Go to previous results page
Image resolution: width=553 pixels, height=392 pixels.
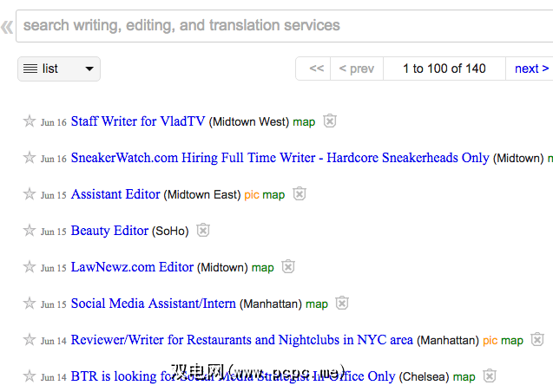[356, 69]
